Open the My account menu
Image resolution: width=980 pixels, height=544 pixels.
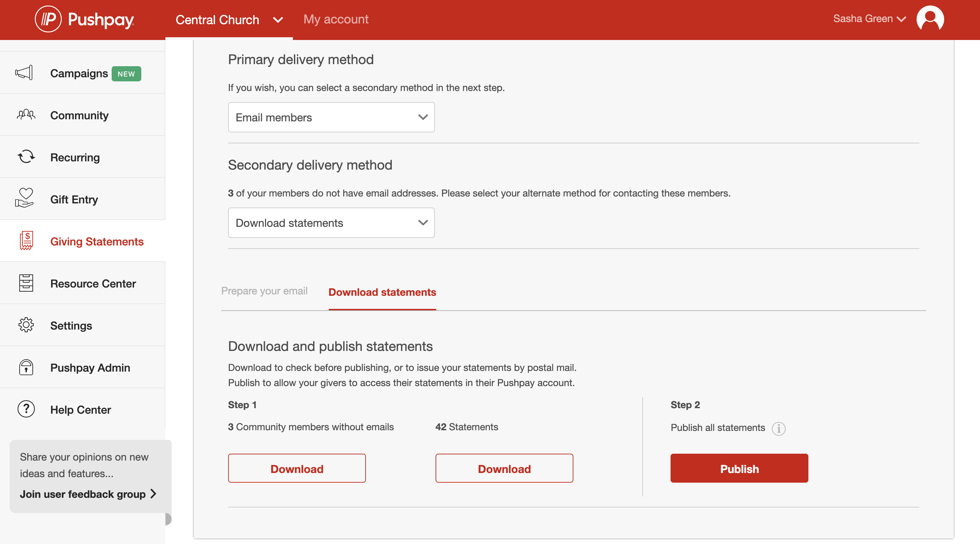tap(336, 19)
